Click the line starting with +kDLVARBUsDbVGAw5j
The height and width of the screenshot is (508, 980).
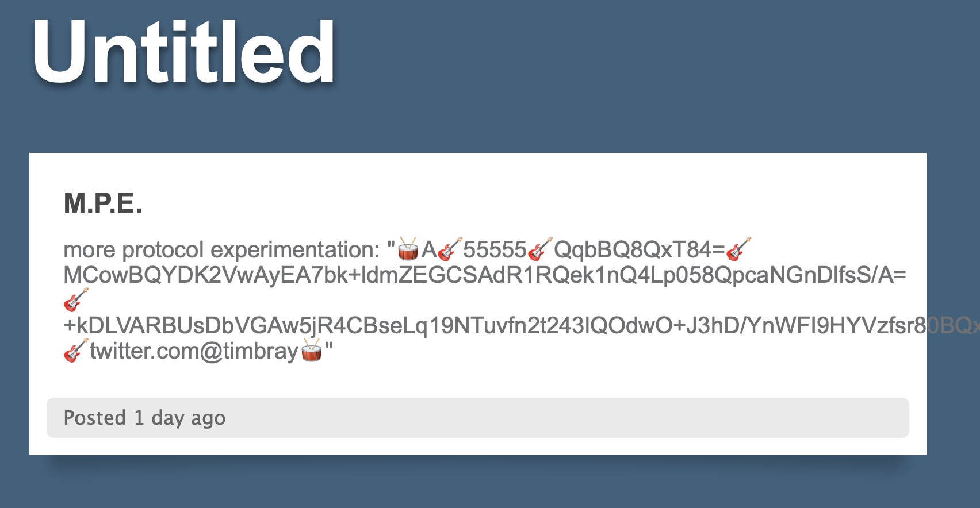tap(489, 326)
